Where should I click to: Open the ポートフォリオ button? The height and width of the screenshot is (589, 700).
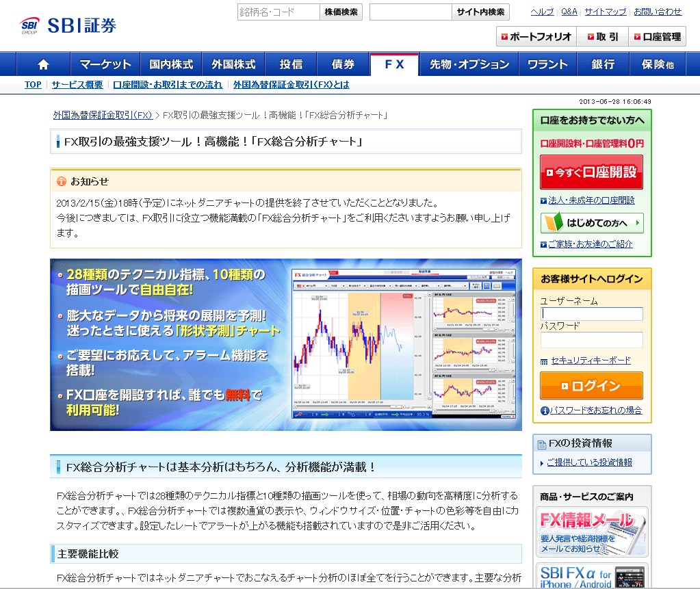coord(536,36)
